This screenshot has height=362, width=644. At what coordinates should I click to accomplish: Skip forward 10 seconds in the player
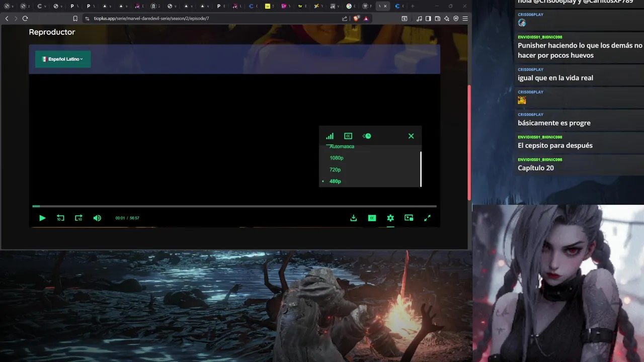pos(78,218)
